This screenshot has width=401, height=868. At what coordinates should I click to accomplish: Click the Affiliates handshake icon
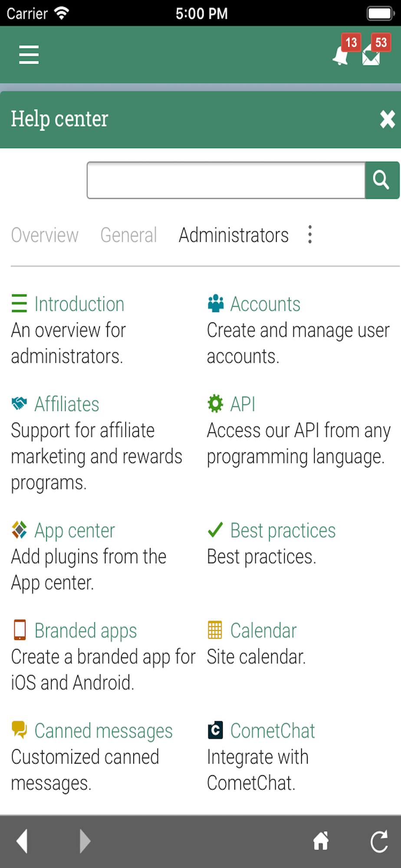(19, 404)
